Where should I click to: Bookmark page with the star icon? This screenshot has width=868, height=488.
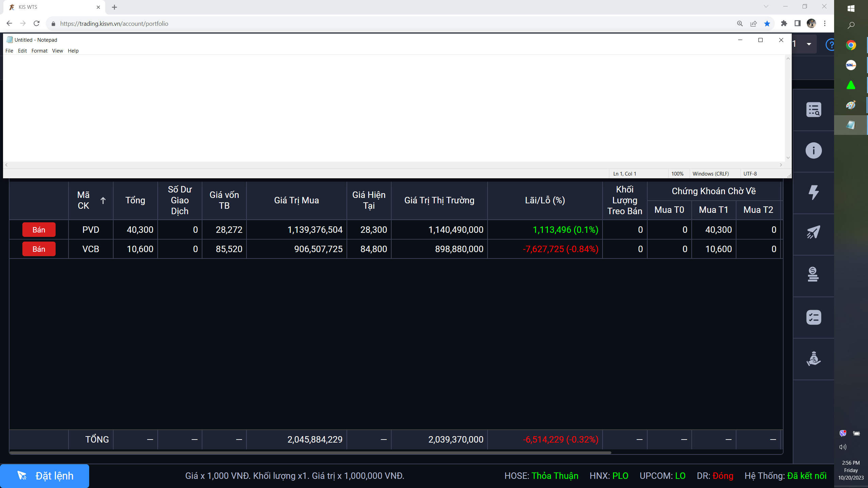point(767,23)
